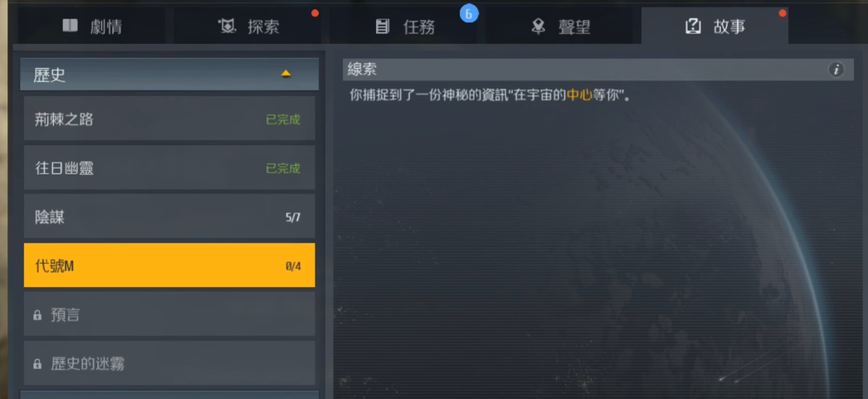Collapse the 歷史 section arrow

click(285, 74)
